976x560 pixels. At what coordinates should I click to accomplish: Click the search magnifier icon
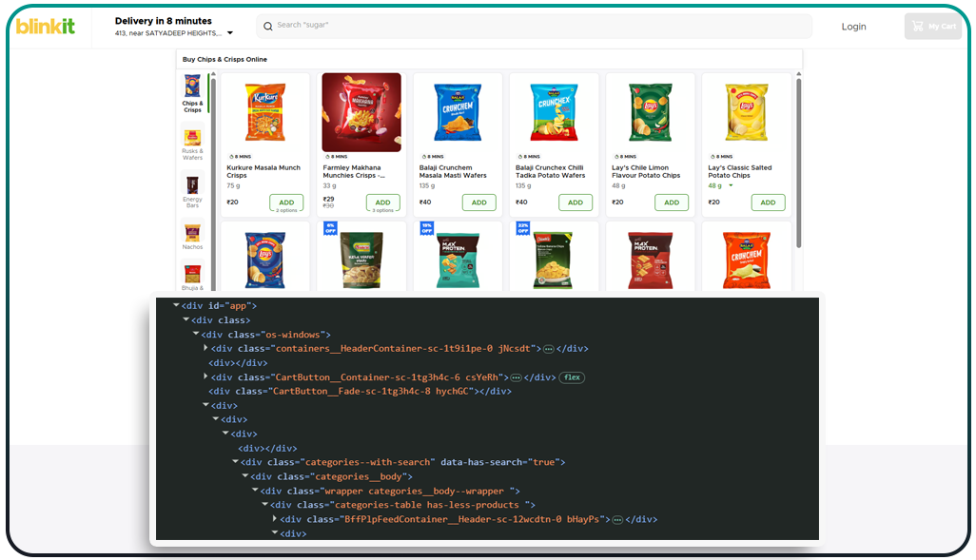(x=267, y=26)
